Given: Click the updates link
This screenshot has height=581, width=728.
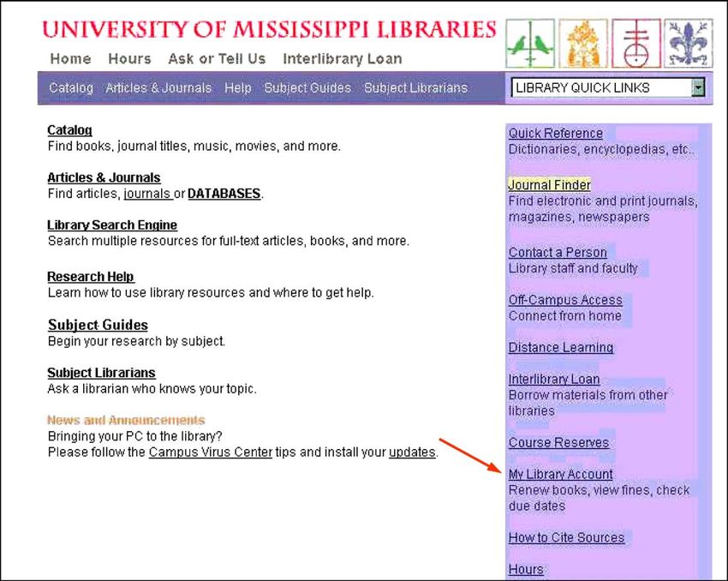Looking at the screenshot, I should tap(412, 452).
